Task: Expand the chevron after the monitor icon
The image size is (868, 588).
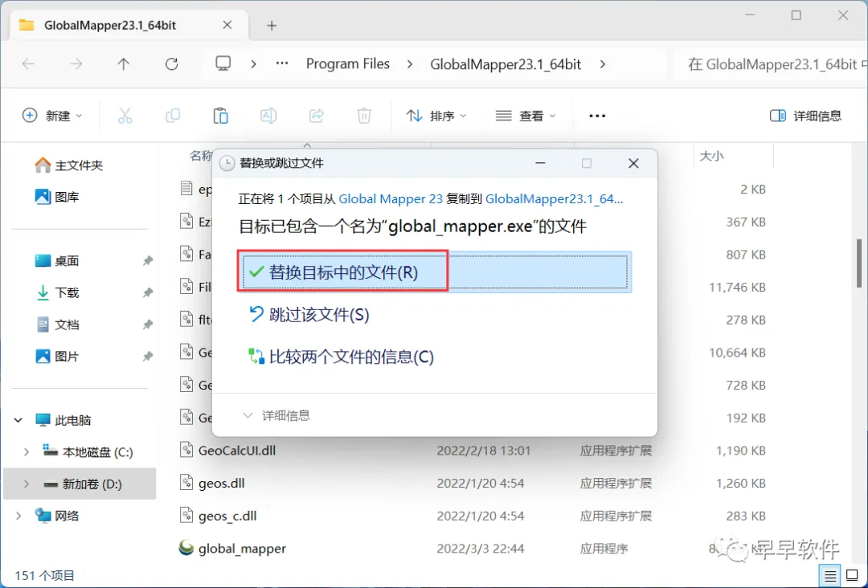Action: (253, 64)
